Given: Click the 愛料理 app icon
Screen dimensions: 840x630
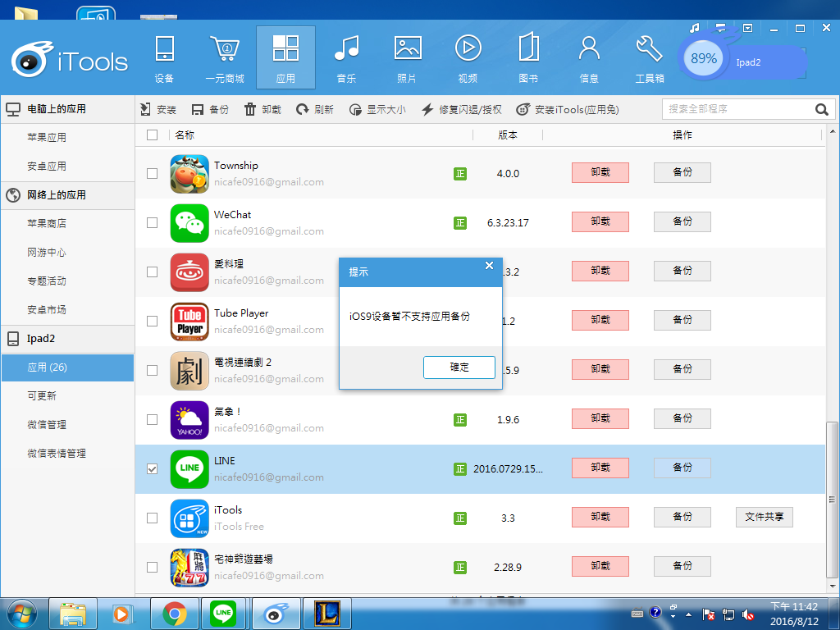Looking at the screenshot, I should pos(189,272).
